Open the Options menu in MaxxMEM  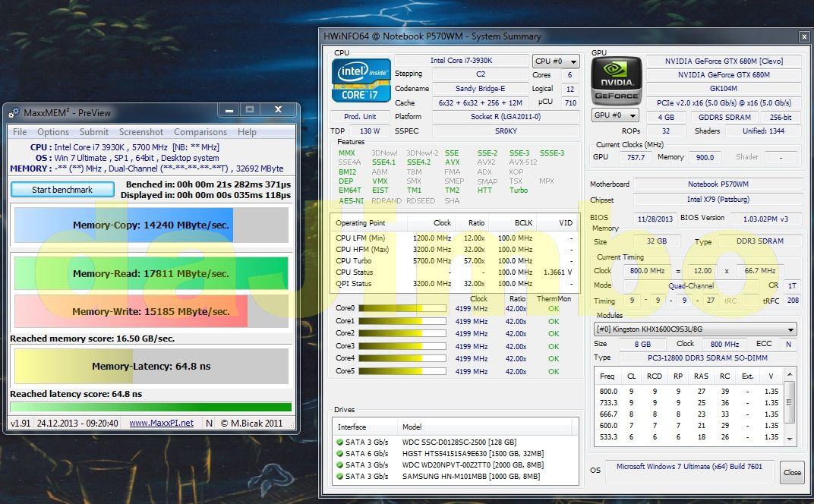pos(53,132)
